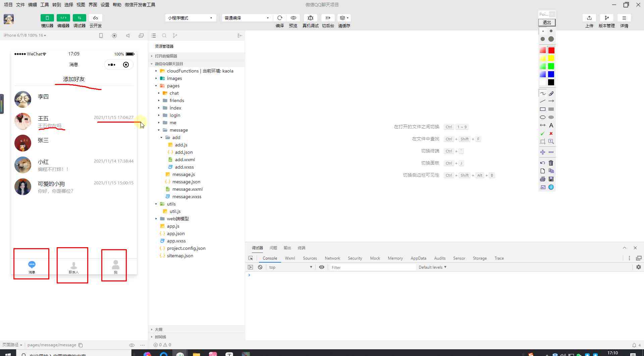Toggle the Debugger panel button
Screen dimensions: 644x356
pyautogui.click(x=79, y=18)
